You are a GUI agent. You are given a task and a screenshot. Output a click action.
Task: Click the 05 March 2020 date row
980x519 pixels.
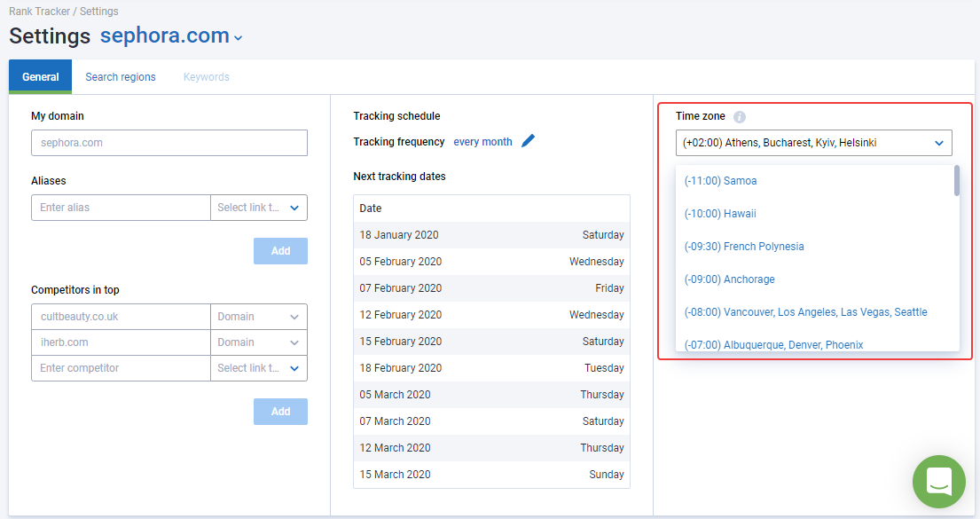pyautogui.click(x=491, y=395)
